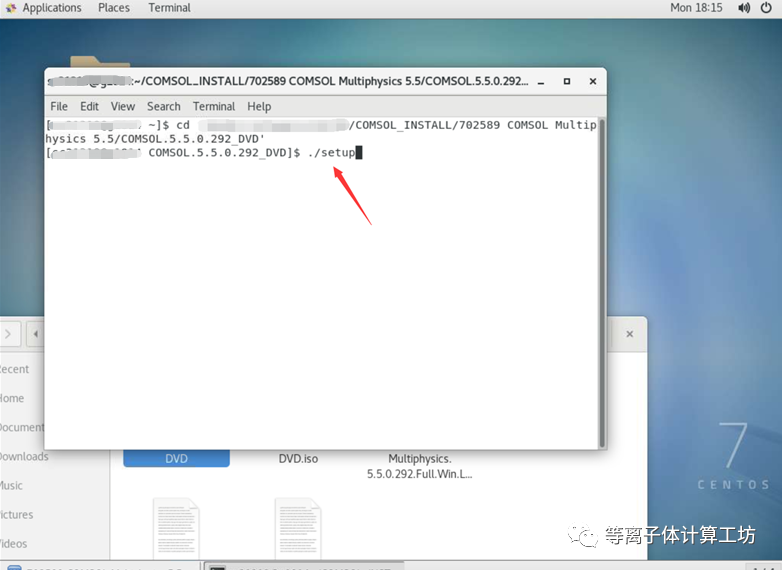Open the Terminal app menu in top bar
The width and height of the screenshot is (782, 570).
click(x=170, y=8)
